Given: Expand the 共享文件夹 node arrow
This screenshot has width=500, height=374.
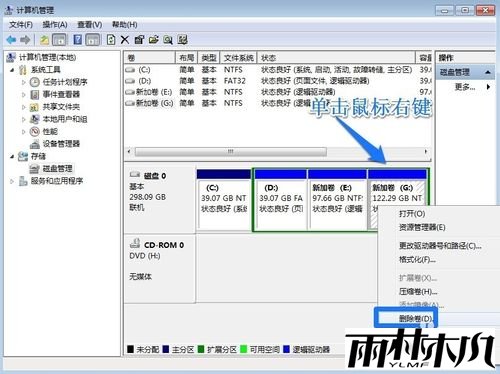Looking at the screenshot, I should tap(24, 107).
